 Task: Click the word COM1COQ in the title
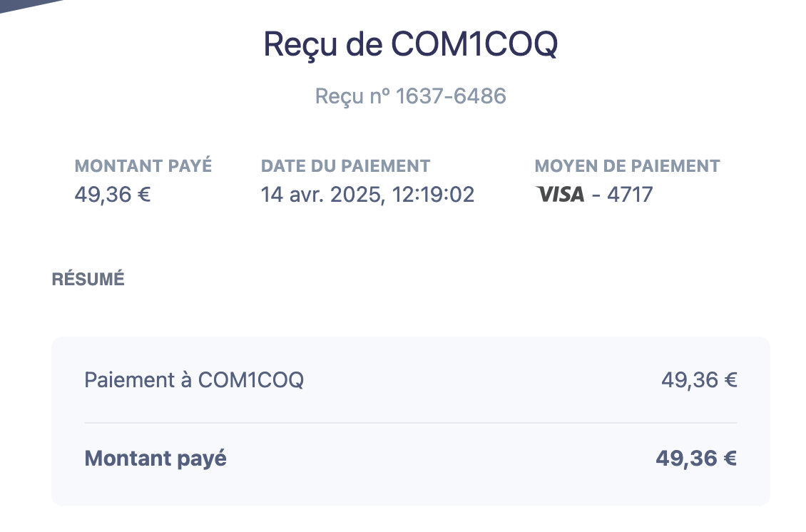coord(474,44)
